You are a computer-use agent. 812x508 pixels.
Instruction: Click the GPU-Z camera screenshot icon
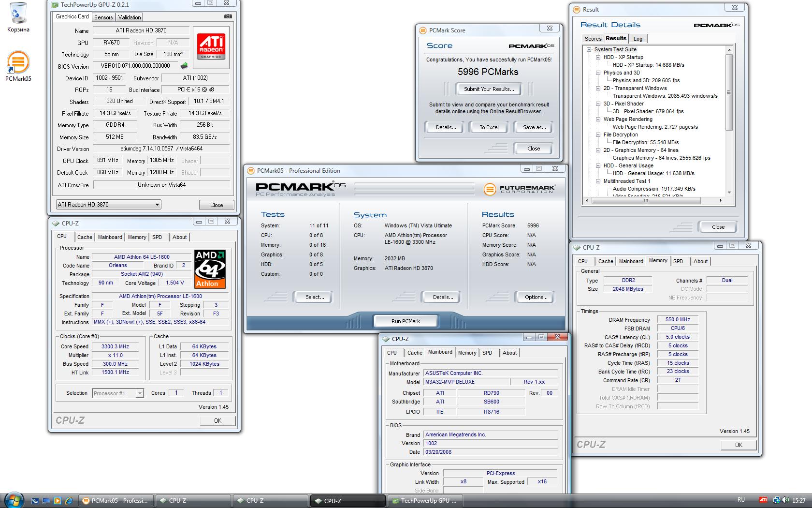tap(228, 16)
